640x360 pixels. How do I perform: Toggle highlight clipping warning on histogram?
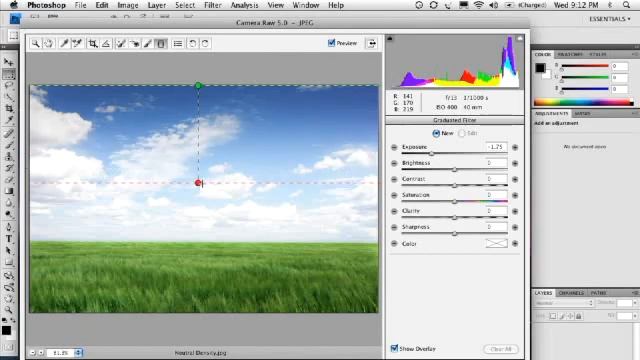[x=520, y=38]
